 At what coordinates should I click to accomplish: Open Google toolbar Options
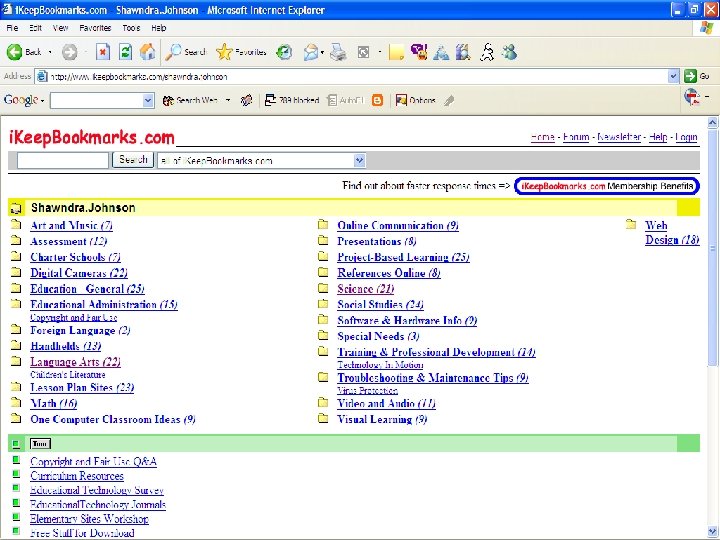tap(416, 100)
